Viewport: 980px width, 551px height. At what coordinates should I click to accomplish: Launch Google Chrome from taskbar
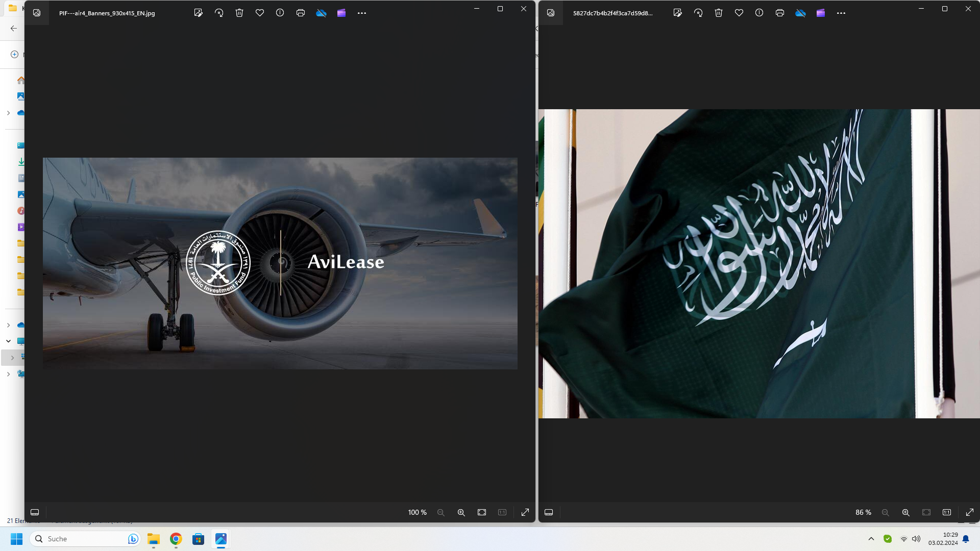pos(176,539)
